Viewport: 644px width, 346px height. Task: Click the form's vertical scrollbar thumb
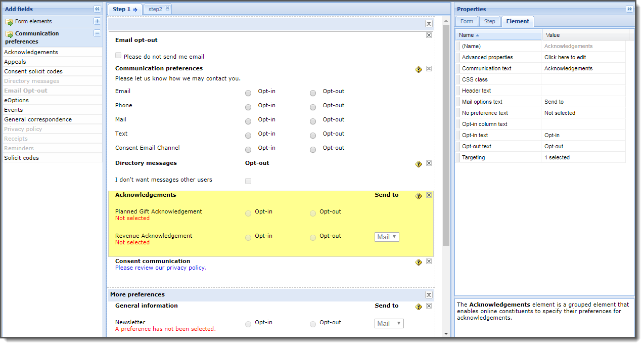pyautogui.click(x=446, y=135)
